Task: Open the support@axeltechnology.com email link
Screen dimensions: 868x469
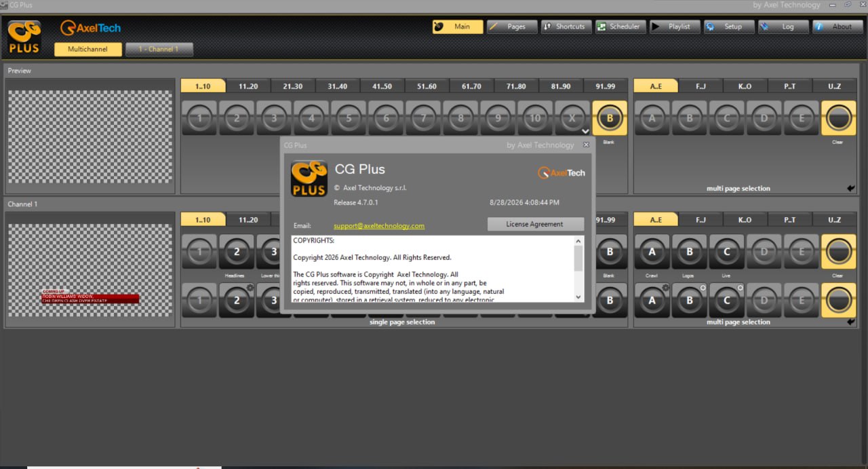Action: pos(379,226)
